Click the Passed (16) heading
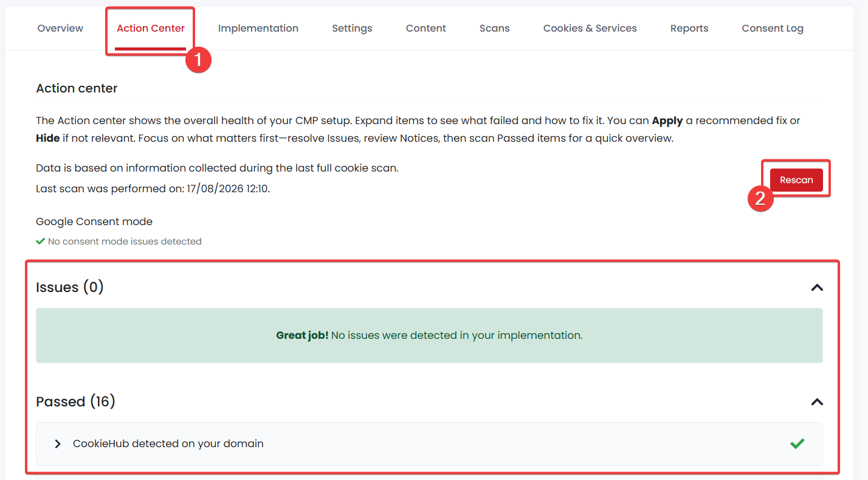The height and width of the screenshot is (480, 868). 76,402
